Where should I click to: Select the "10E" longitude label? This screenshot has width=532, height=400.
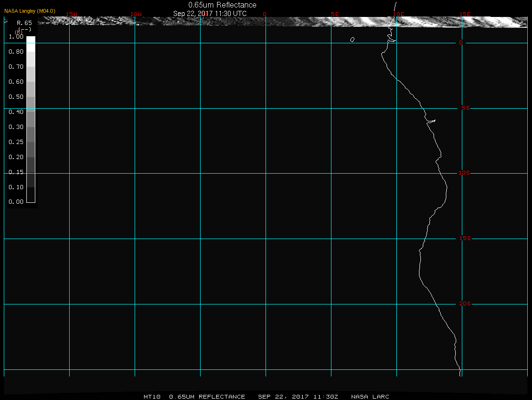tap(399, 14)
